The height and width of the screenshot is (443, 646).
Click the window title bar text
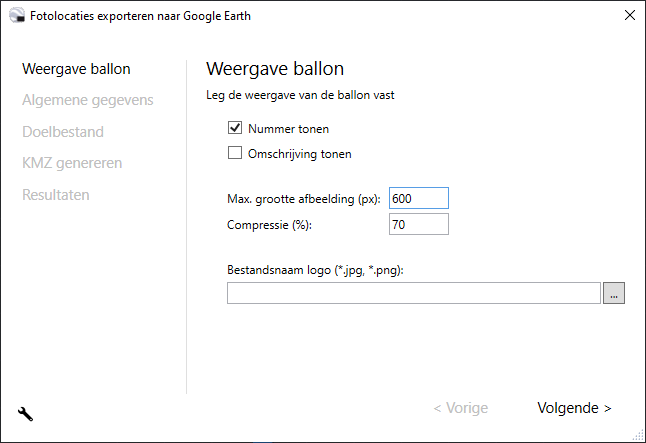[140, 15]
